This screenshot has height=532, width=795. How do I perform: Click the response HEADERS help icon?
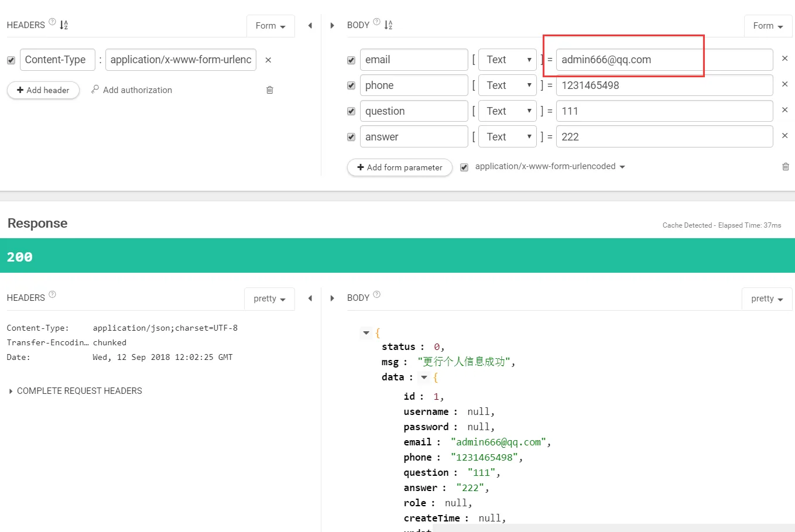point(52,294)
